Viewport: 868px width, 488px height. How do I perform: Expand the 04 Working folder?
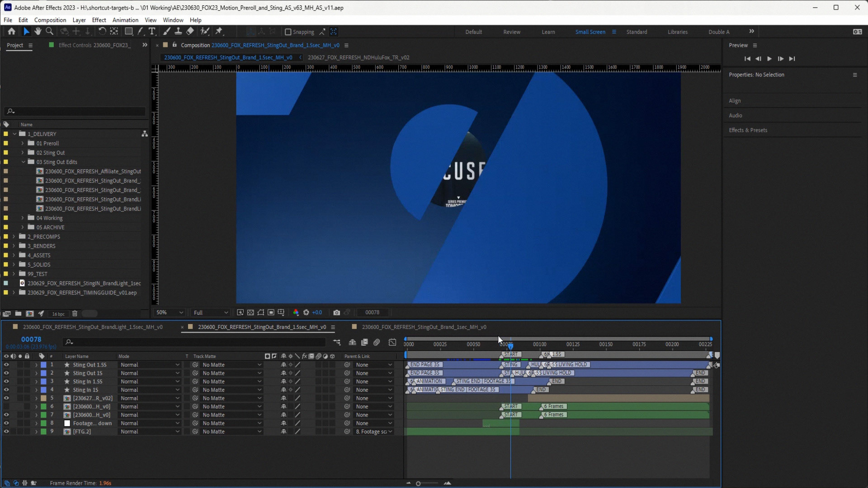click(23, 218)
